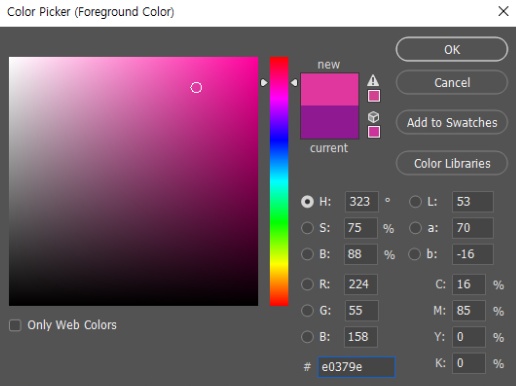Click the C cyan field showing 16

point(469,284)
